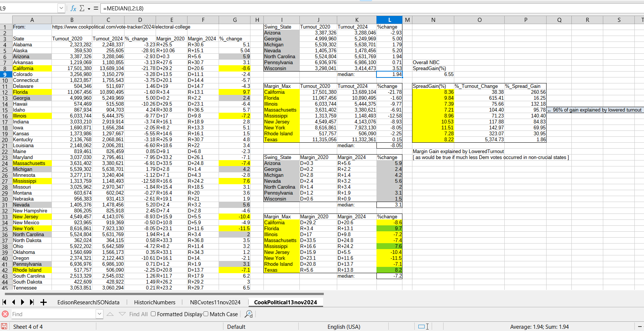Expand the Find history dropdown
The width and height of the screenshot is (644, 331).
click(99, 314)
